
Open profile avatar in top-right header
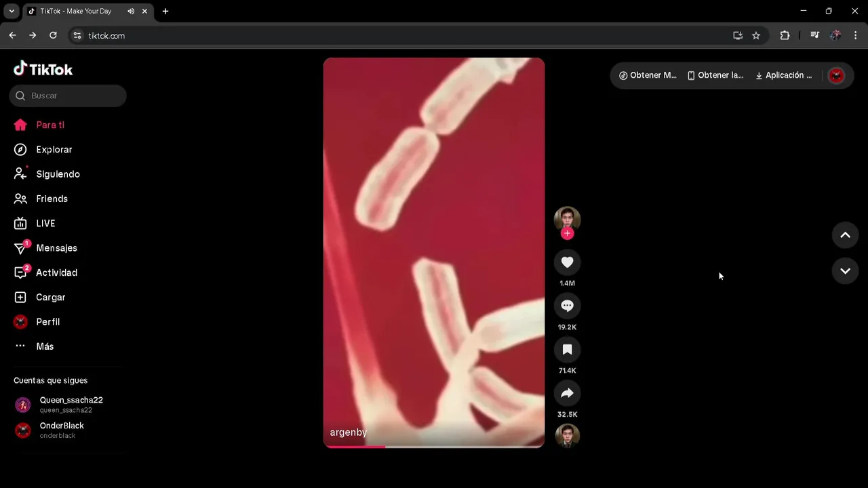pyautogui.click(x=837, y=76)
